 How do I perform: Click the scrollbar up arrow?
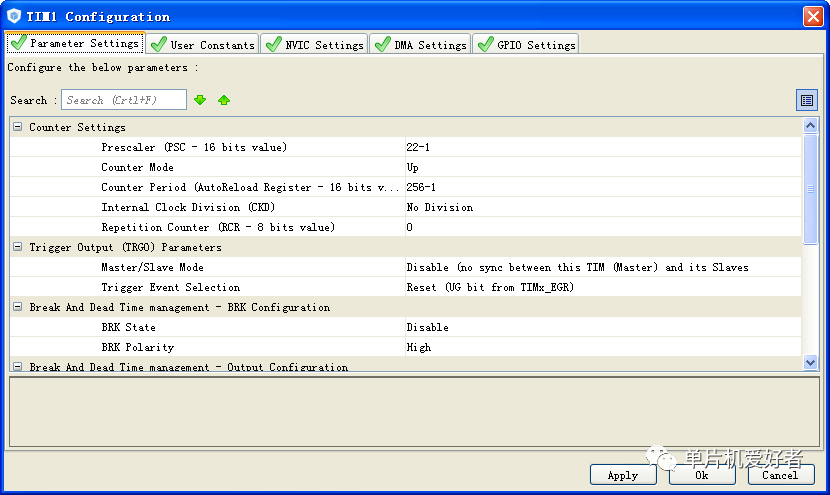pyautogui.click(x=810, y=125)
